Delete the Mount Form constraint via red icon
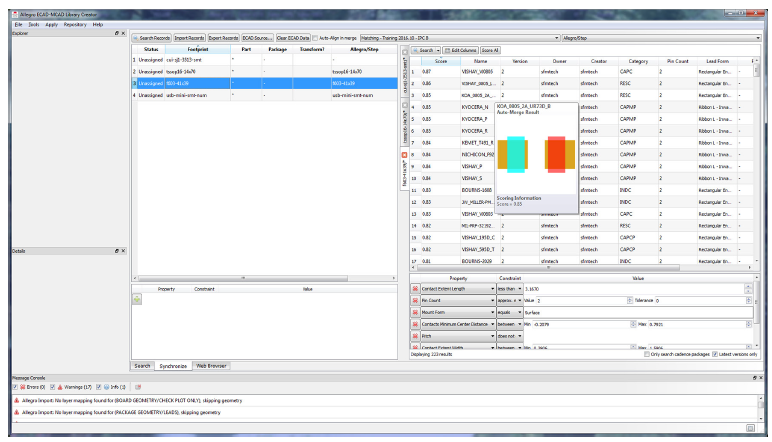772x442 pixels. click(415, 312)
